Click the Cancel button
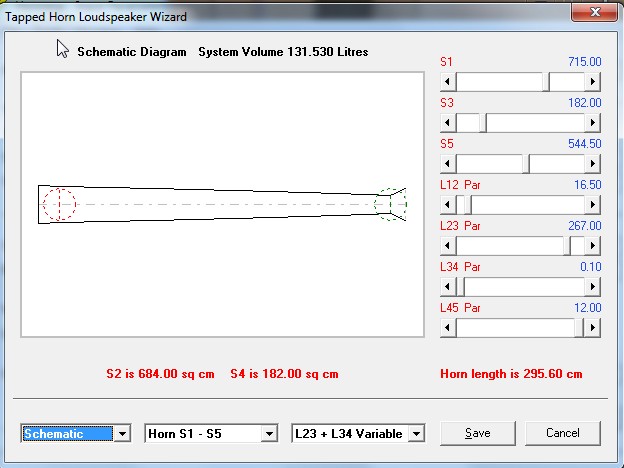624x468 pixels. click(563, 433)
